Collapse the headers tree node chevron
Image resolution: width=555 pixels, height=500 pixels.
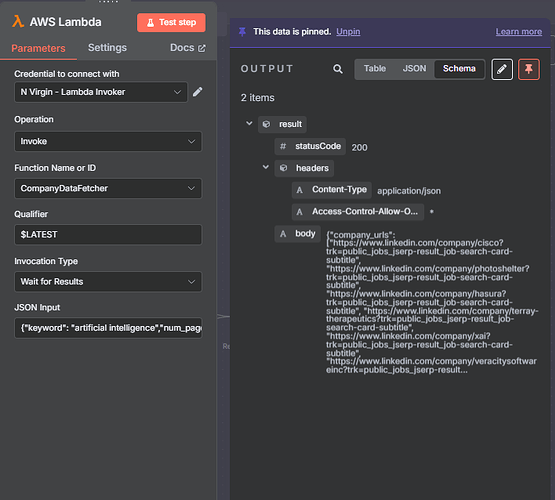(265, 167)
